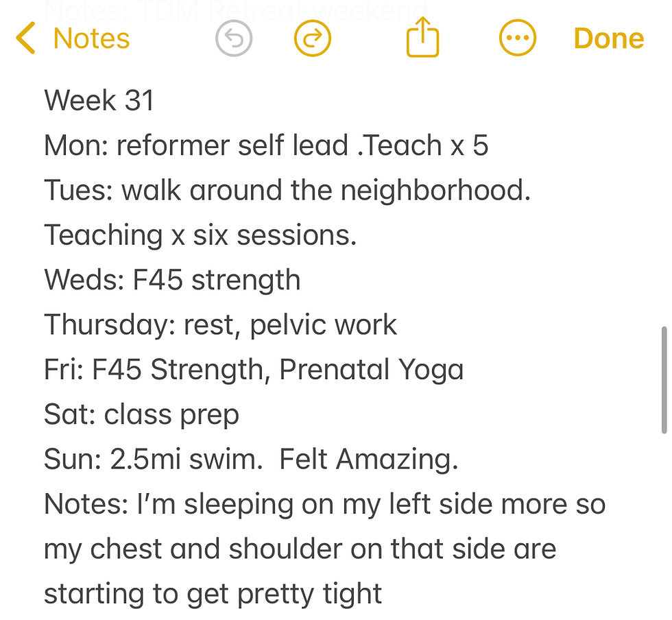Go back via the Notes label

[x=91, y=39]
